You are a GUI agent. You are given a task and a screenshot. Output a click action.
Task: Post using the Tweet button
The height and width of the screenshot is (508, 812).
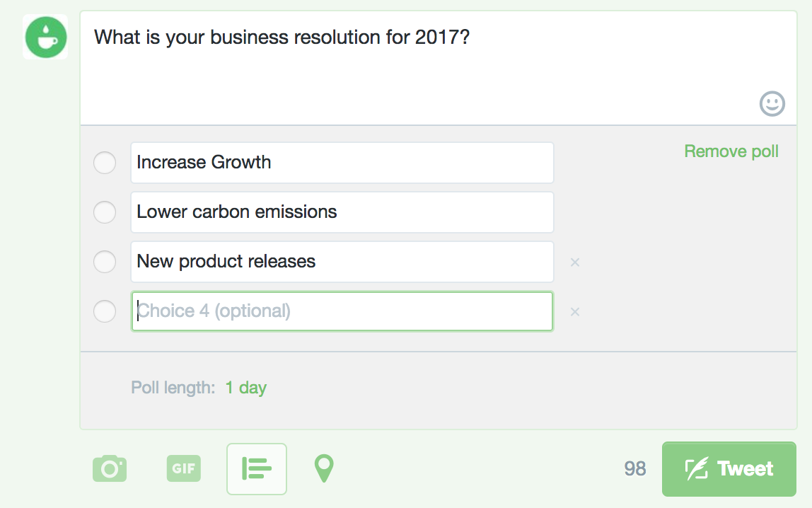(x=729, y=468)
